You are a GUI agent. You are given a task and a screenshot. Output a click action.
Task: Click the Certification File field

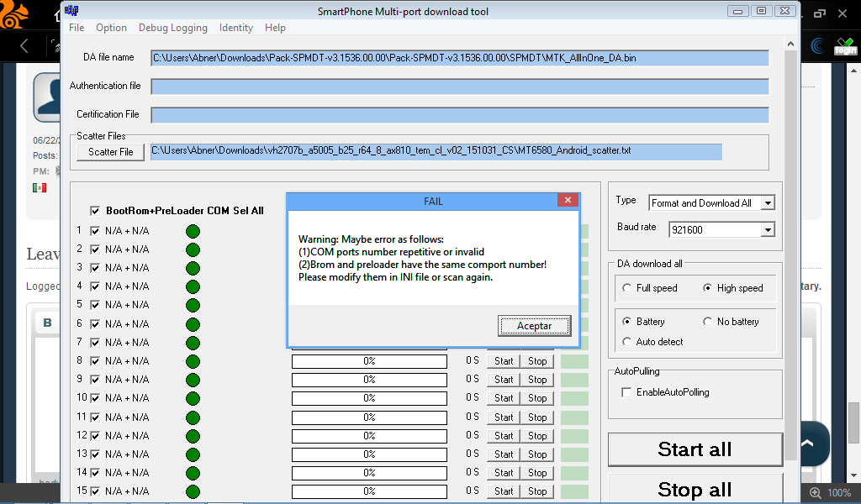click(x=460, y=115)
